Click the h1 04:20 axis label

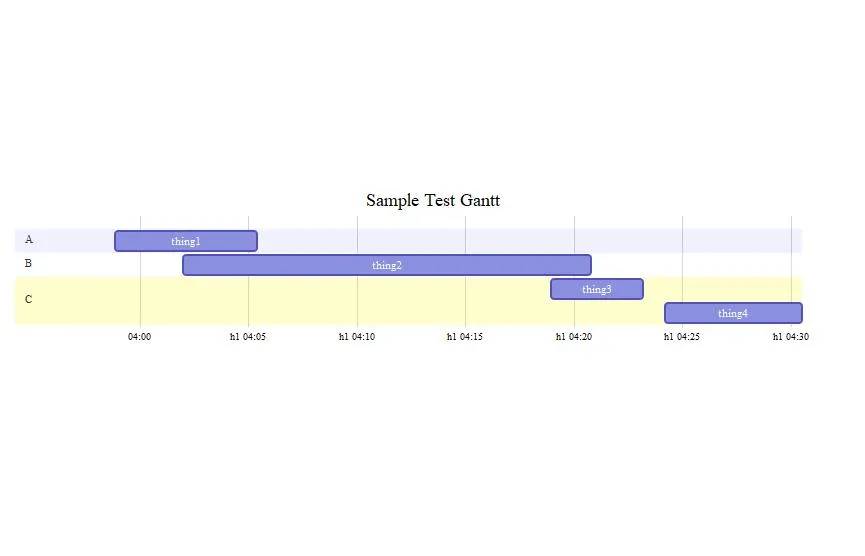click(x=573, y=337)
